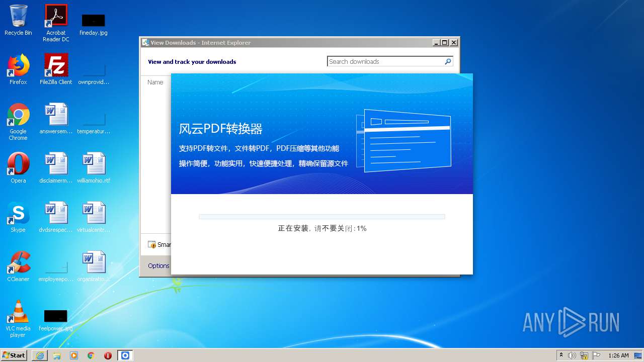Launch the Skype desktop shortcut
Viewport: 644px width, 362px height.
point(18,217)
